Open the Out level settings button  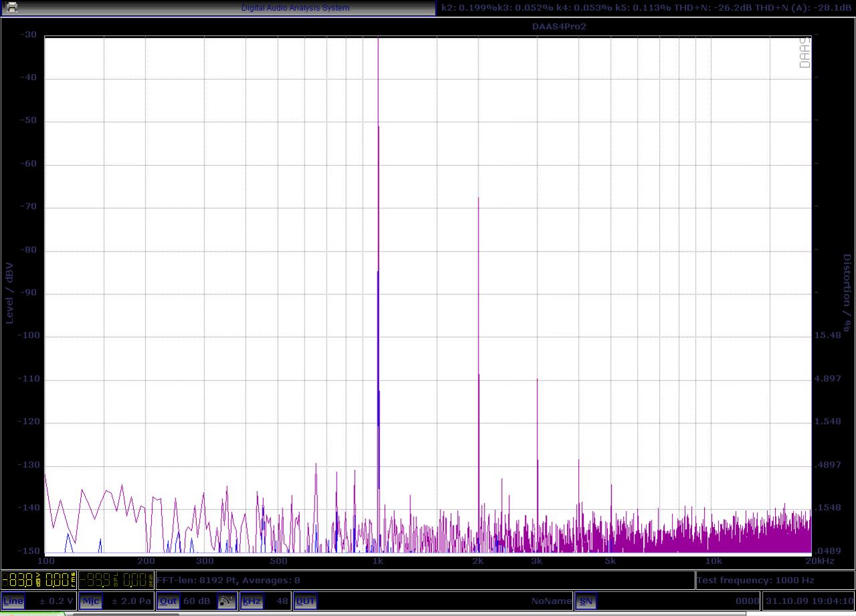pyautogui.click(x=168, y=601)
